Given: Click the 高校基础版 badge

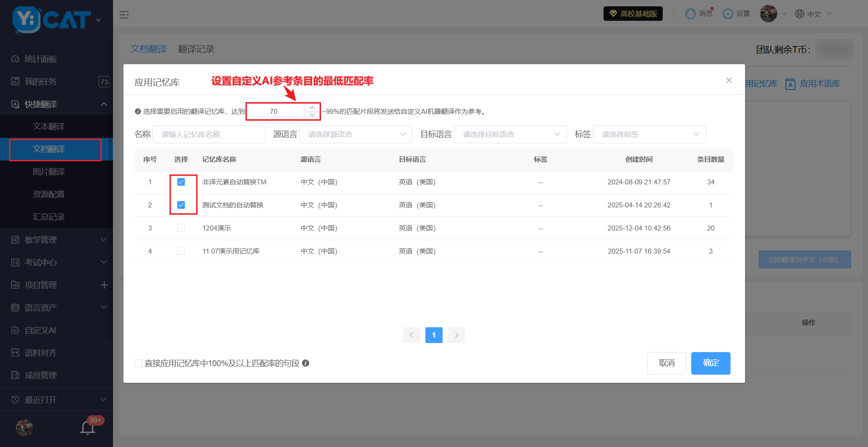Looking at the screenshot, I should click(633, 14).
